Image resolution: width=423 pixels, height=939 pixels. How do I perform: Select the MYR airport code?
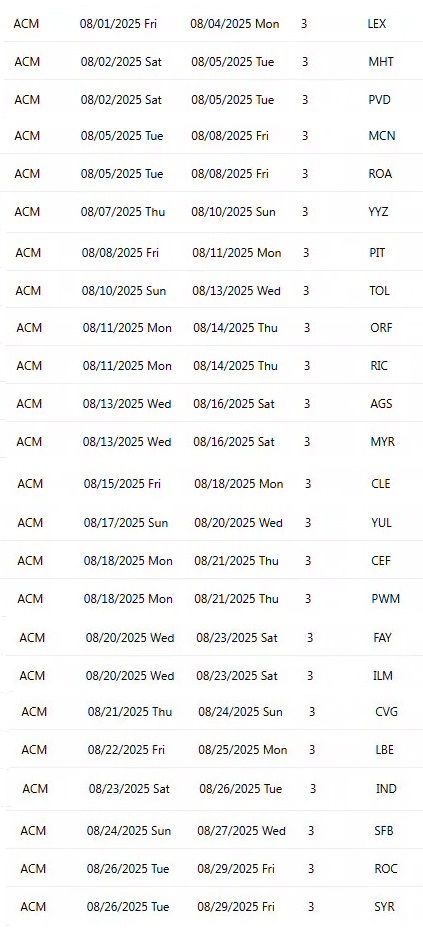[x=382, y=442]
